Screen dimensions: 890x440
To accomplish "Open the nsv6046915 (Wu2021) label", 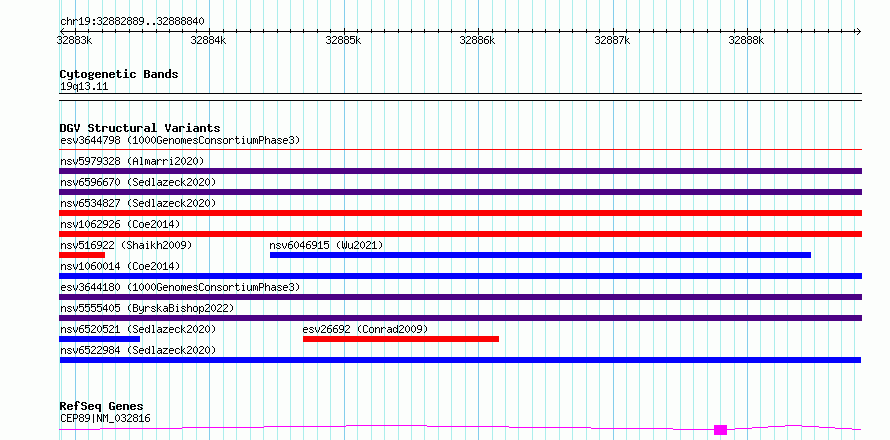I will (x=326, y=245).
